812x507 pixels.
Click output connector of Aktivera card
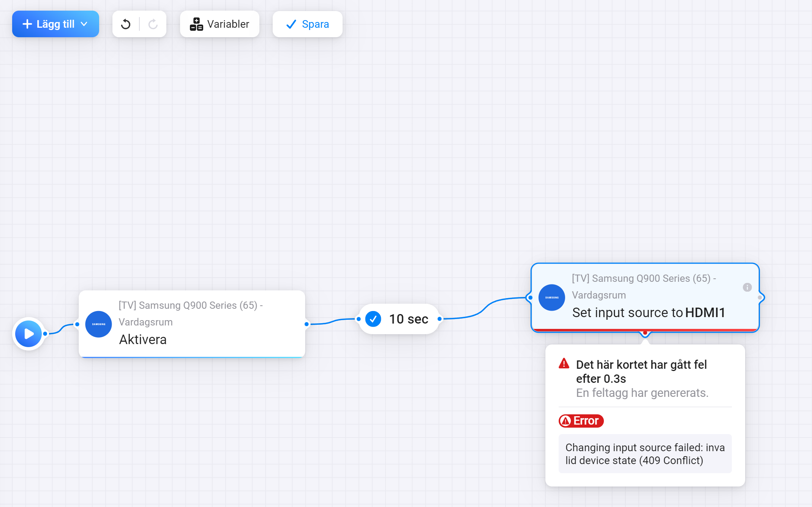[x=306, y=324]
